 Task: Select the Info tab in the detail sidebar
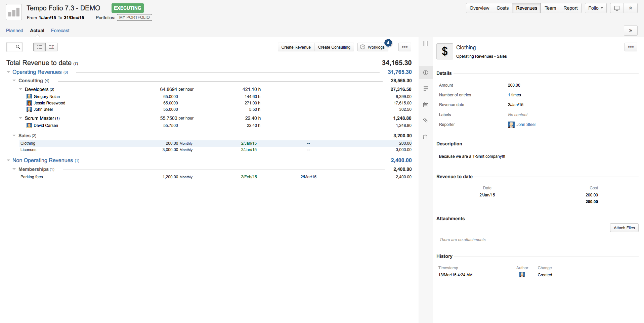[x=426, y=73]
